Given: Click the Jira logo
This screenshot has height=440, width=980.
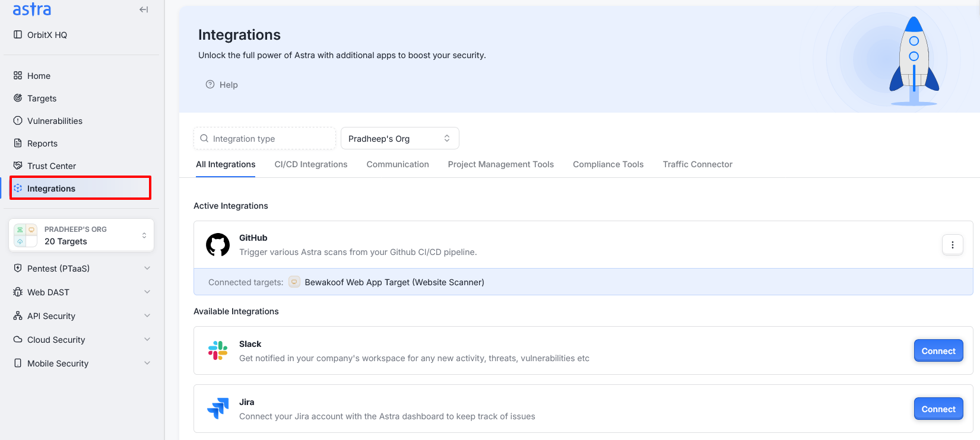Looking at the screenshot, I should pyautogui.click(x=218, y=409).
